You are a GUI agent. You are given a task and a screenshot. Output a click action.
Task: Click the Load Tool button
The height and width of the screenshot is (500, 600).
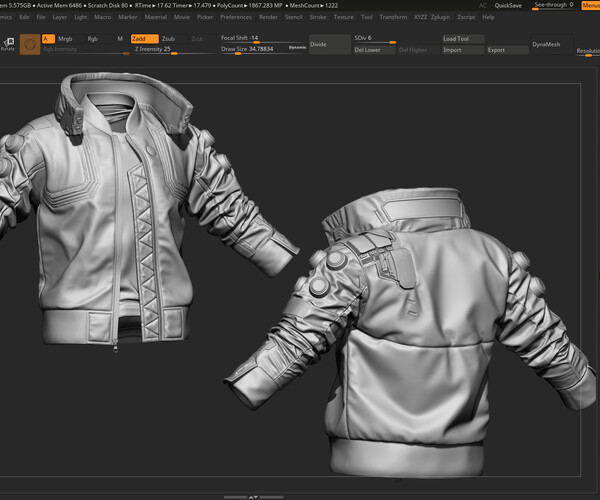pos(462,39)
